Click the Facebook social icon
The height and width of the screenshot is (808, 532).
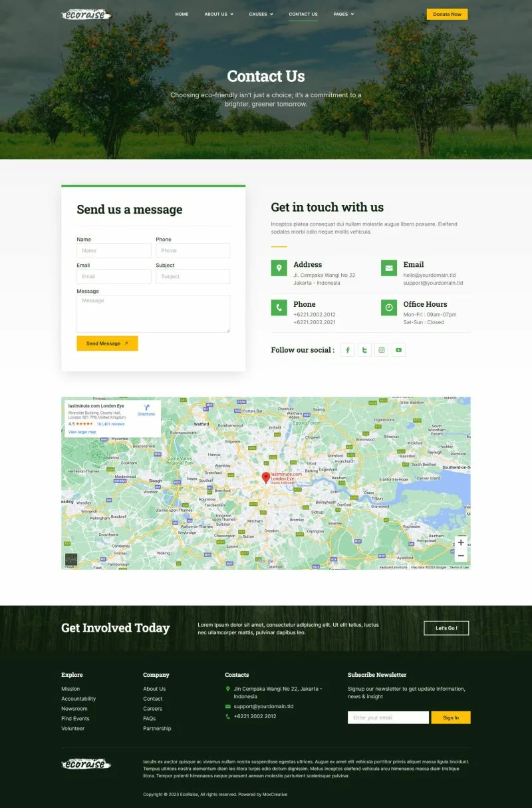pos(347,350)
